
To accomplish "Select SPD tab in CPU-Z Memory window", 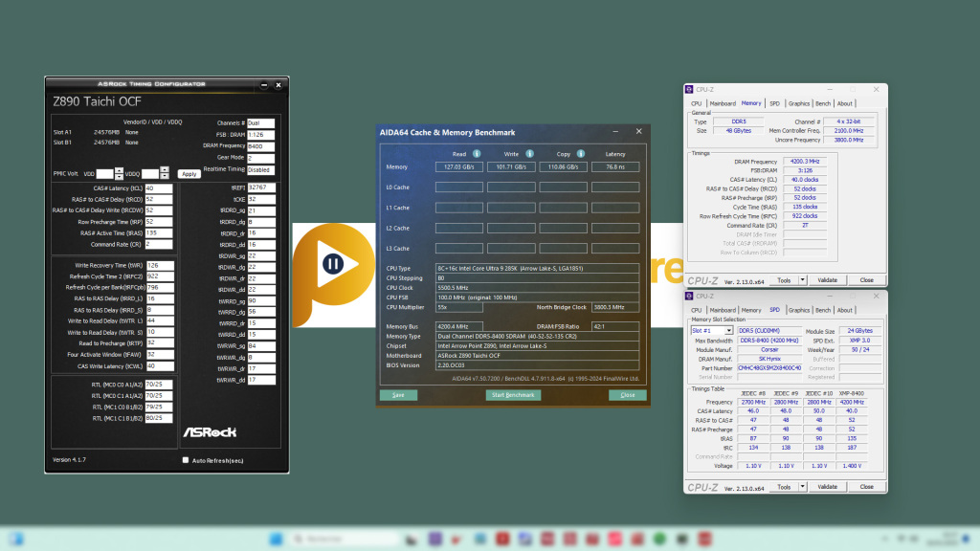I will click(x=774, y=103).
